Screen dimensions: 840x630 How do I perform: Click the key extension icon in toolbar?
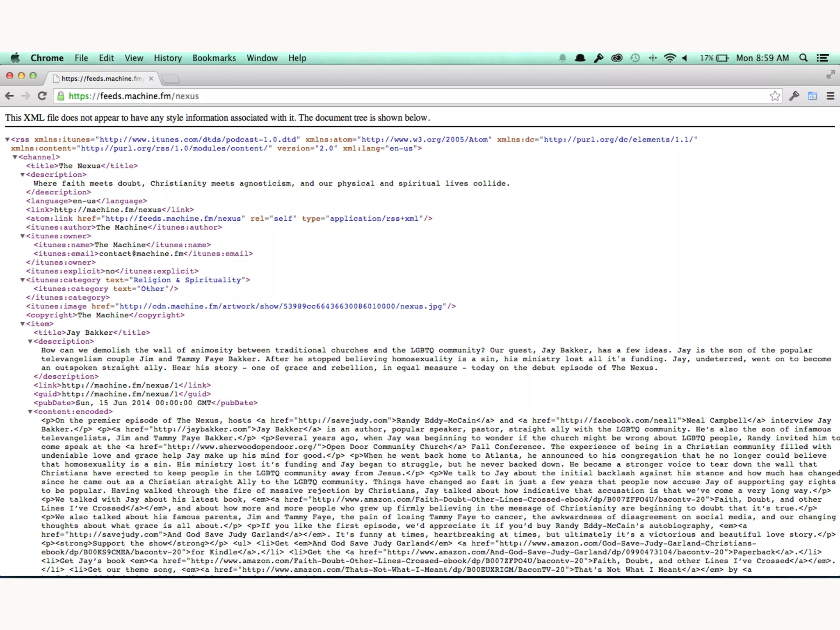pyautogui.click(x=794, y=96)
